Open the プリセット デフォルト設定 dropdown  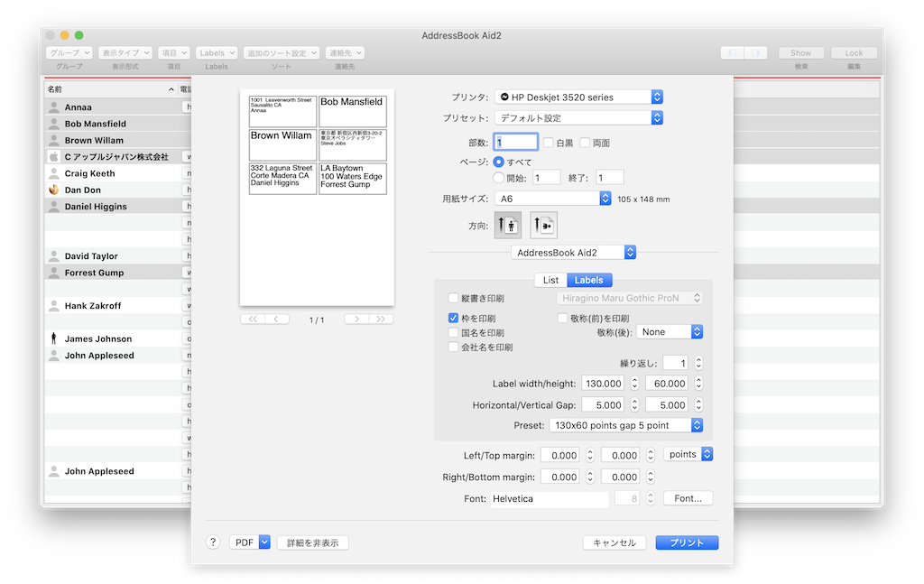(578, 118)
